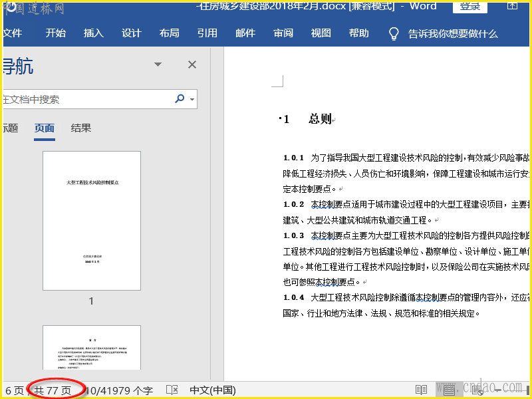Switch to the 引用 ribbon tab
Viewport: 532px width, 399px height.
[207, 33]
